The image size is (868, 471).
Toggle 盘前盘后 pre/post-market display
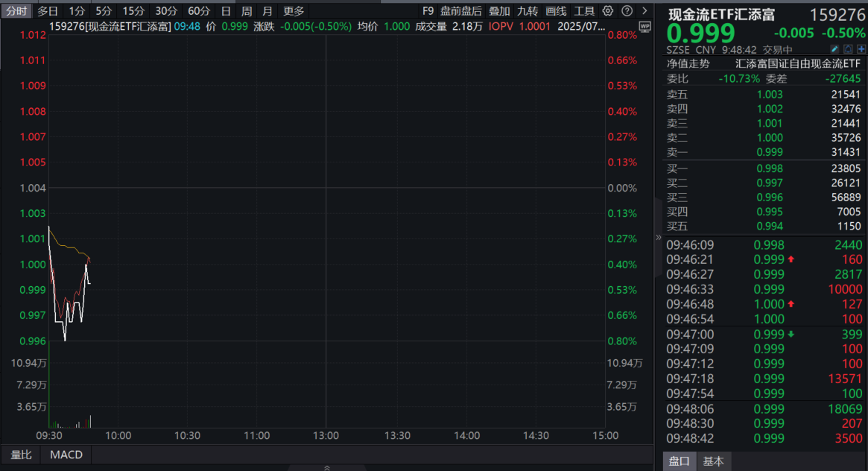click(x=461, y=11)
